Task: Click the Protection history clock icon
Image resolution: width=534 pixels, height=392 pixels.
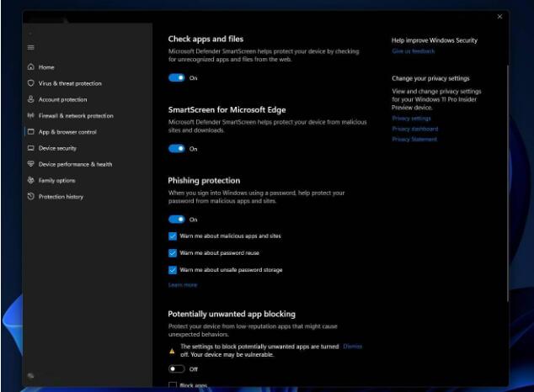Action: (31, 197)
